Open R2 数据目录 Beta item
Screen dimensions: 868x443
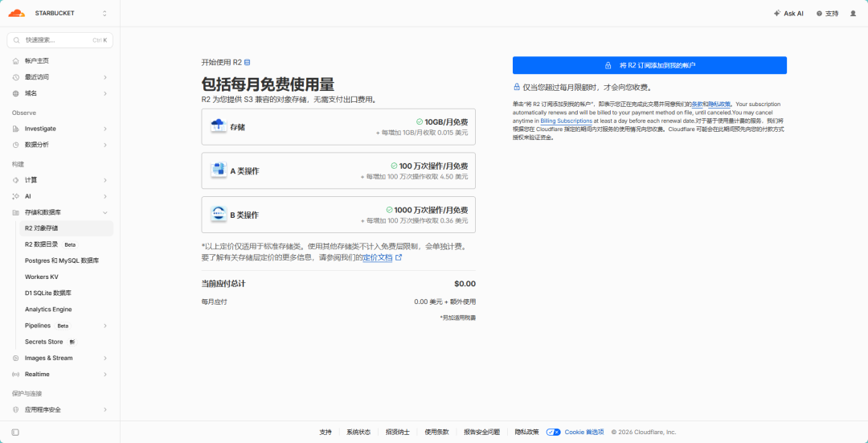[66, 244]
